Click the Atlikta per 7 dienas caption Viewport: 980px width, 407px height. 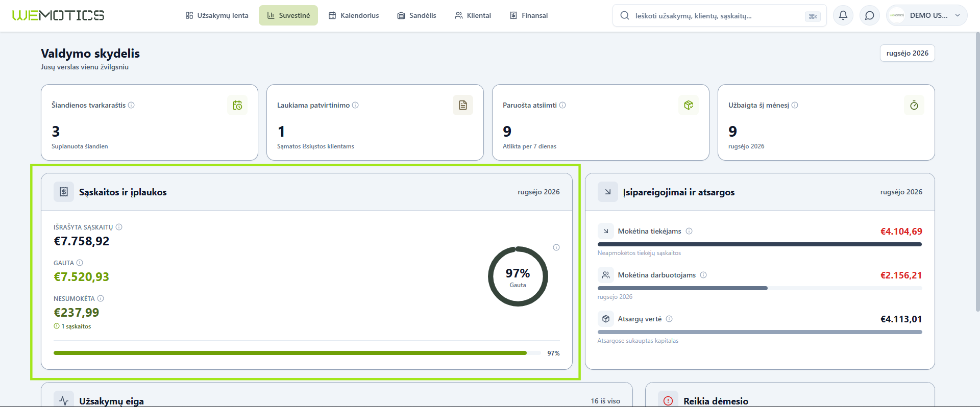(529, 146)
